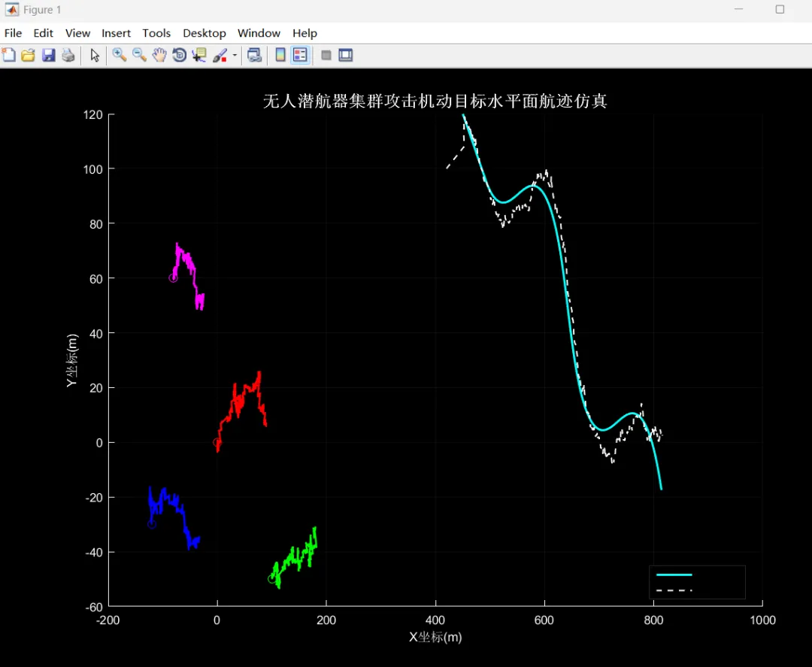This screenshot has width=812, height=667.
Task: Click the magenta start circle marker
Action: pos(173,278)
